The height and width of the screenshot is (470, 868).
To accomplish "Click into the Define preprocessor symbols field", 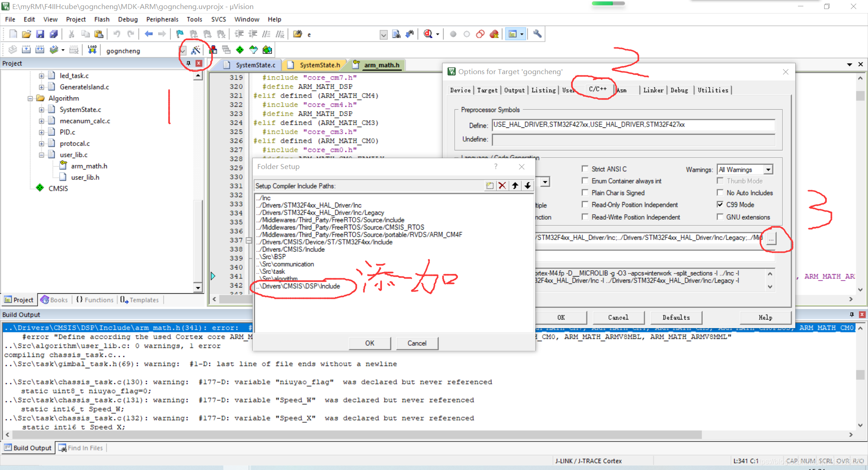I will [x=633, y=125].
